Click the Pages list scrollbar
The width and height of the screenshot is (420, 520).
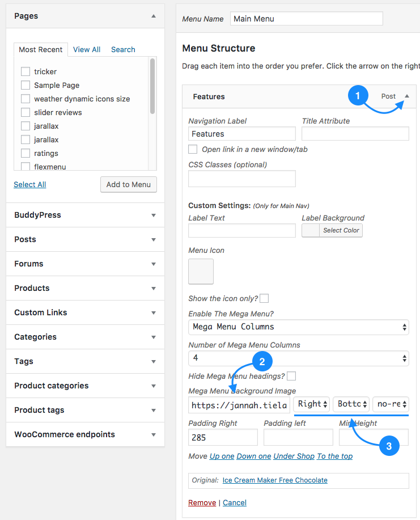(152, 86)
